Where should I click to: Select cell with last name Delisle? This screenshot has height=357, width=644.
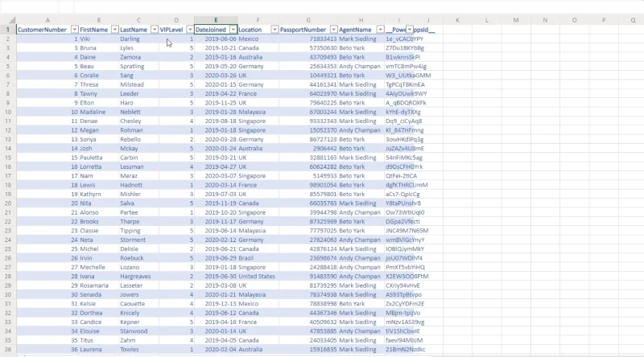[138, 249]
